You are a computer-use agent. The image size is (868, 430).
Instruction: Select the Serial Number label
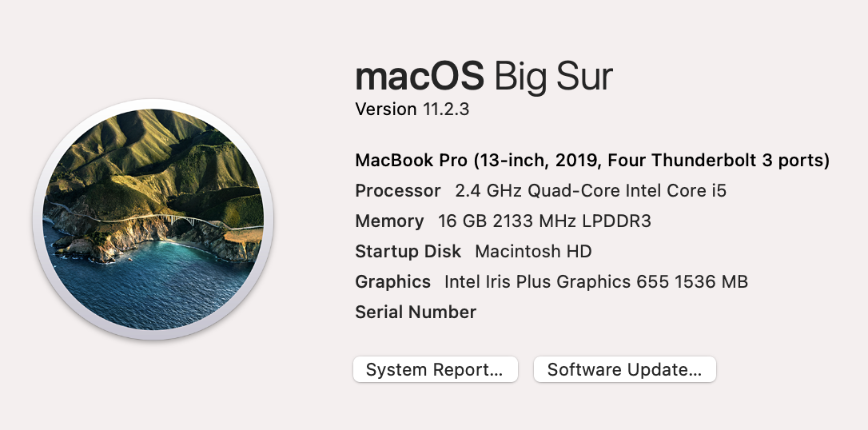tap(416, 313)
